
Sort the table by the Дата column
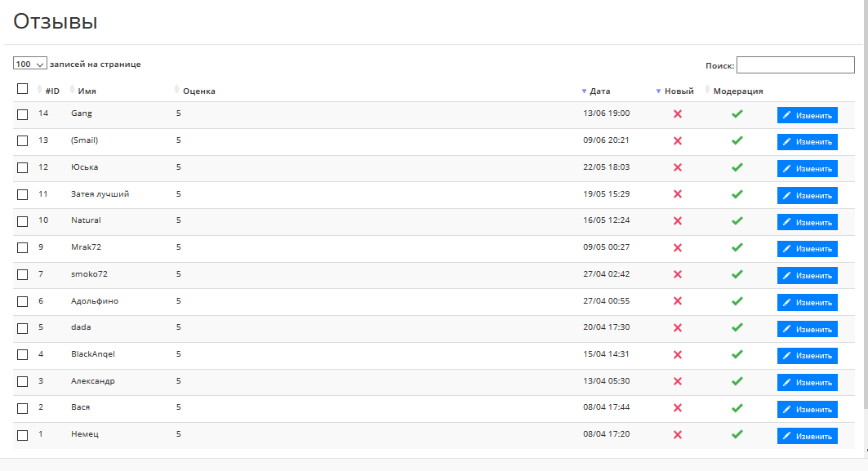[x=599, y=91]
